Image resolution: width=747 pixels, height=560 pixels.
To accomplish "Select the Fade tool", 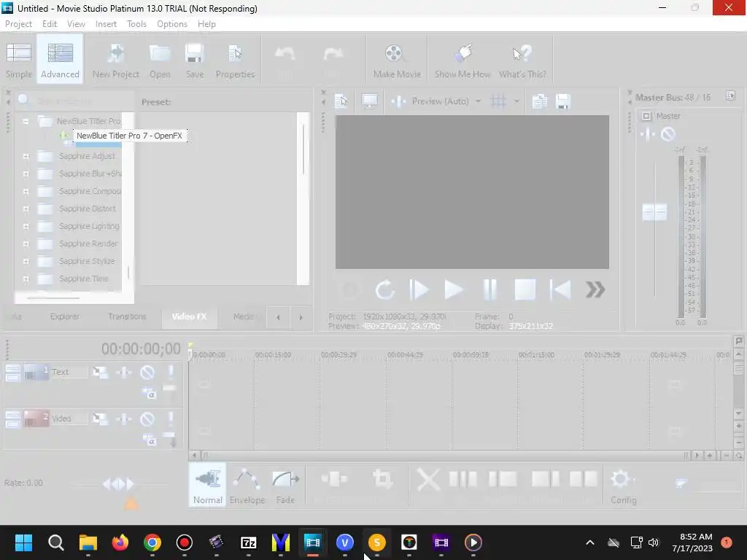I will [x=285, y=485].
